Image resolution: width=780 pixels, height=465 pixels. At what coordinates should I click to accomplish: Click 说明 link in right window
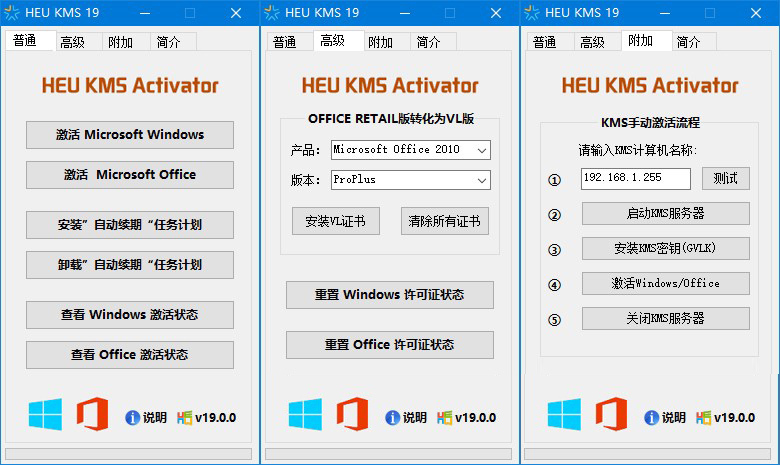coord(674,418)
